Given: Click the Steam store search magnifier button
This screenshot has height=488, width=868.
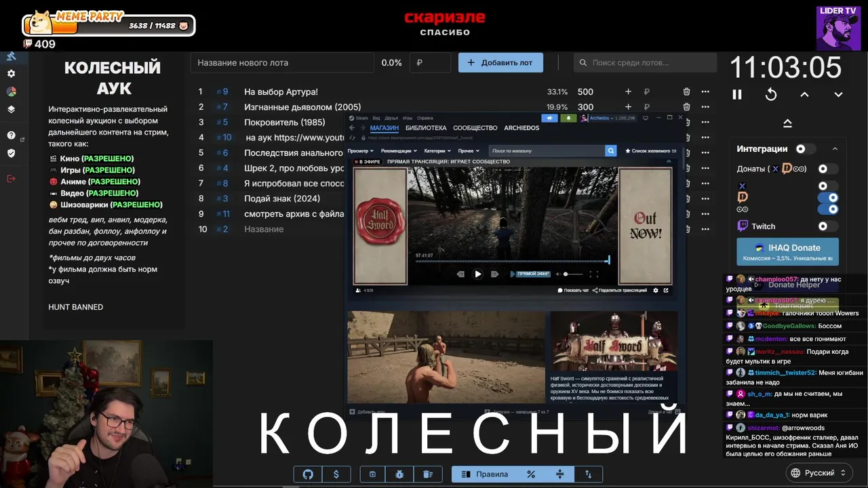Looking at the screenshot, I should tap(611, 150).
